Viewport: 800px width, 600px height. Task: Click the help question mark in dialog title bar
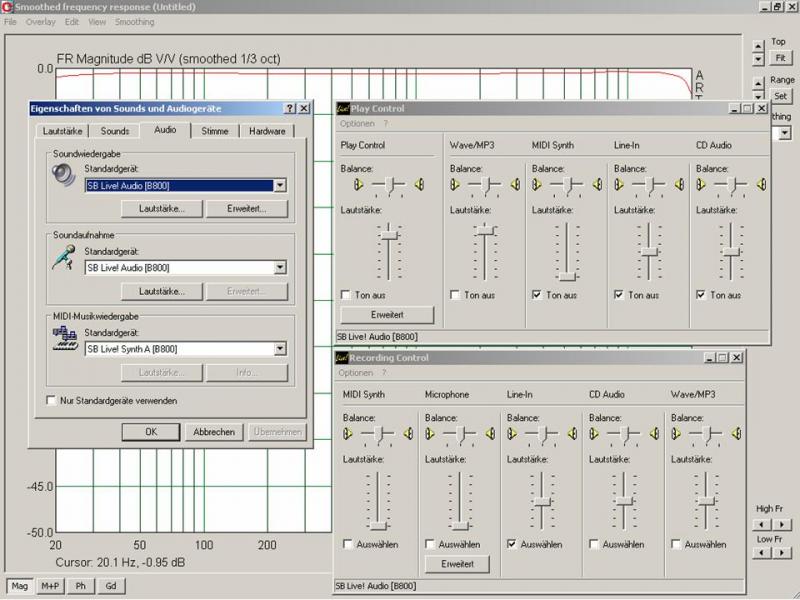click(289, 108)
